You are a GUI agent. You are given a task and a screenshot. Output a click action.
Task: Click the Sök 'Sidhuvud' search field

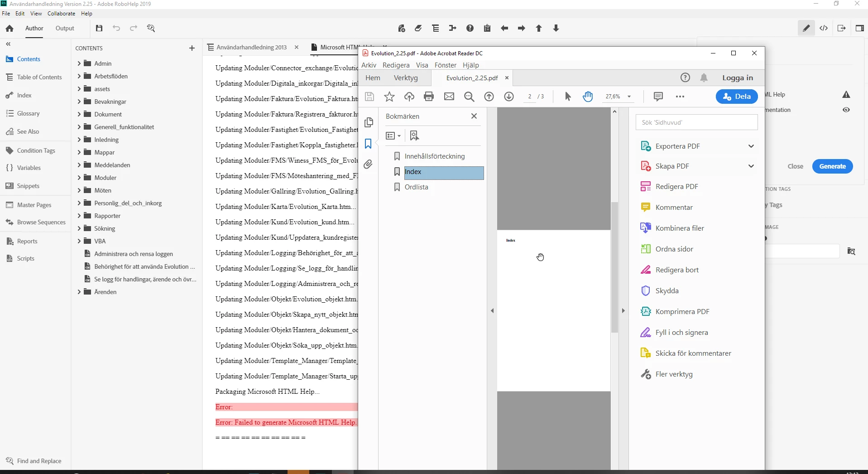(x=696, y=122)
